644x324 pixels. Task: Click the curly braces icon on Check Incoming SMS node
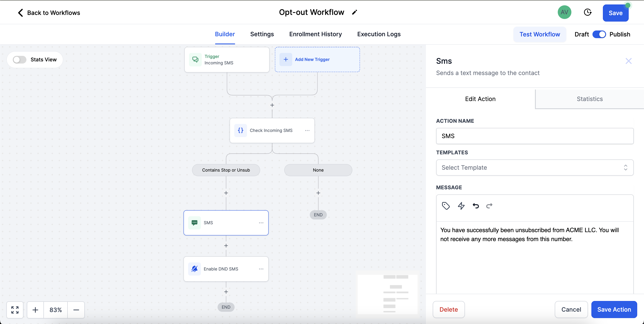pos(241,130)
